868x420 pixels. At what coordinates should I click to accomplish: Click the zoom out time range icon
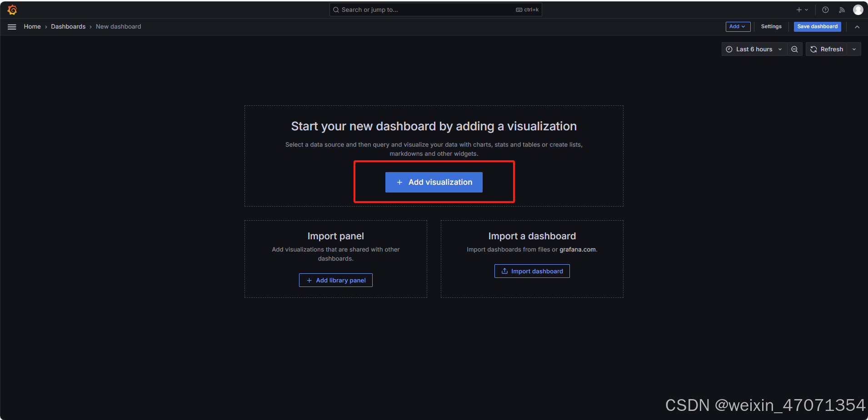tap(794, 49)
